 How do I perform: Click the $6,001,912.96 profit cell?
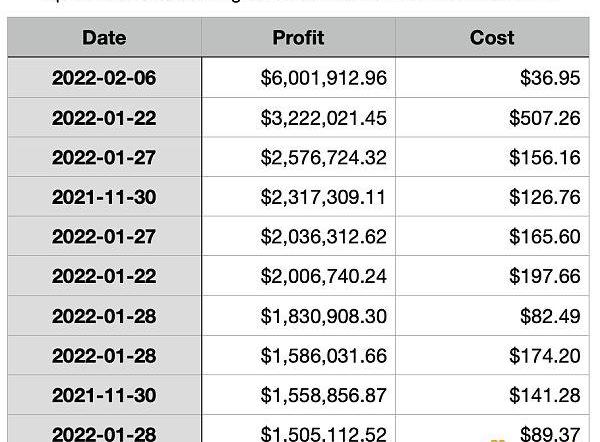pyautogui.click(x=323, y=78)
